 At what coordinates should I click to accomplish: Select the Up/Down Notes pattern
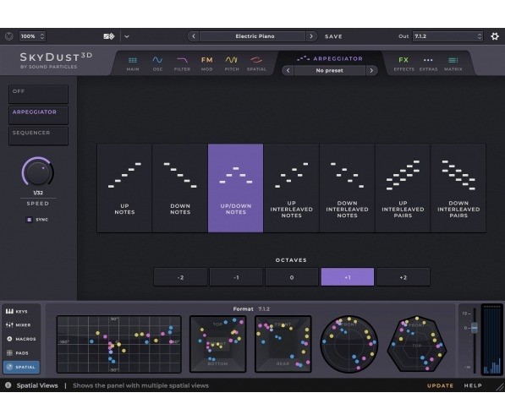[x=235, y=188]
